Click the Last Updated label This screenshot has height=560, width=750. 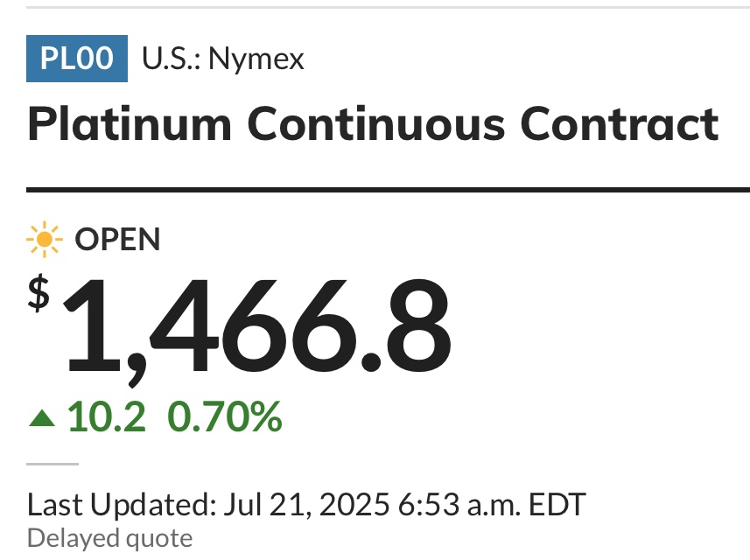click(x=122, y=505)
